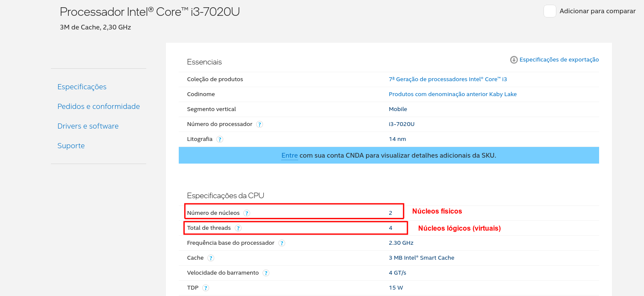Click the Codinome label

[x=201, y=94]
